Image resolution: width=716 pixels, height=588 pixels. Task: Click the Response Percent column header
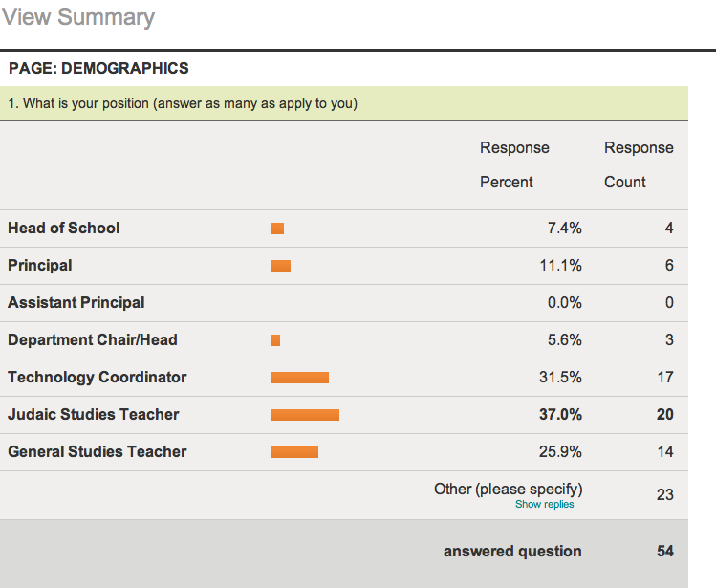[514, 164]
